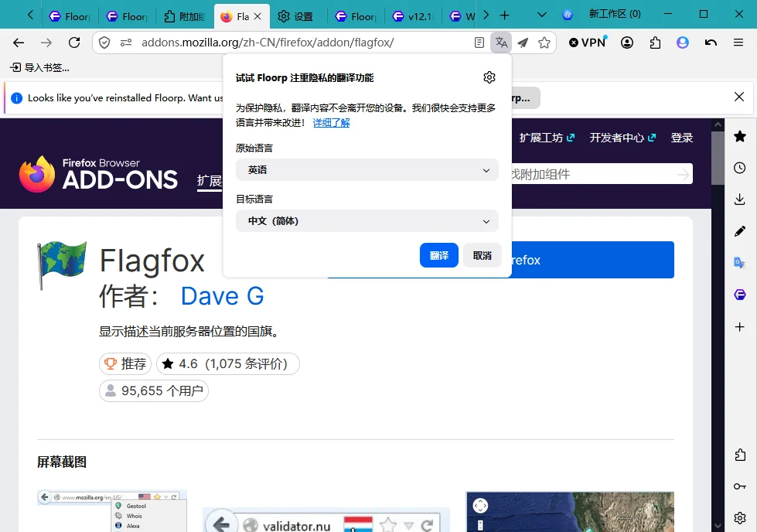
Task: Dismiss the reinstalled Floorp notification bar
Action: pyautogui.click(x=738, y=97)
